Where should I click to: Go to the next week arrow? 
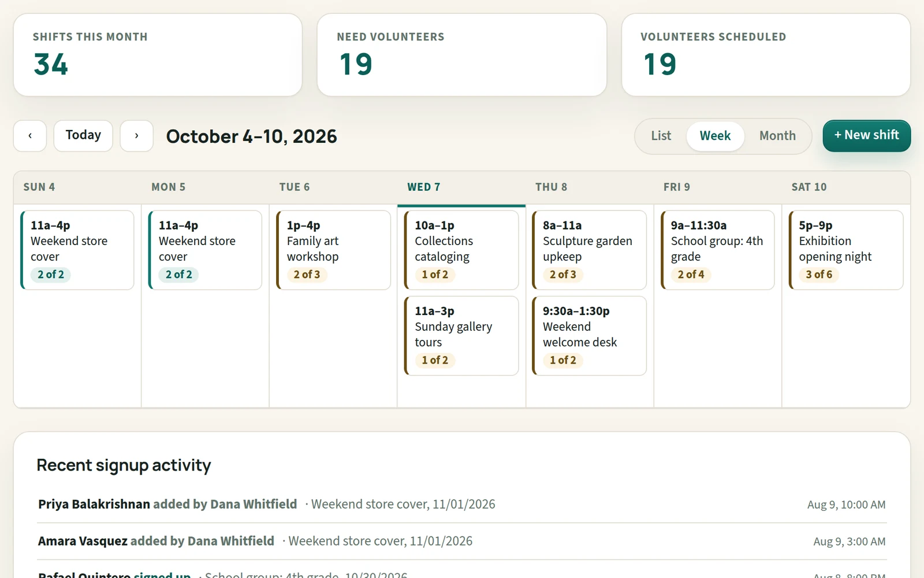[136, 136]
